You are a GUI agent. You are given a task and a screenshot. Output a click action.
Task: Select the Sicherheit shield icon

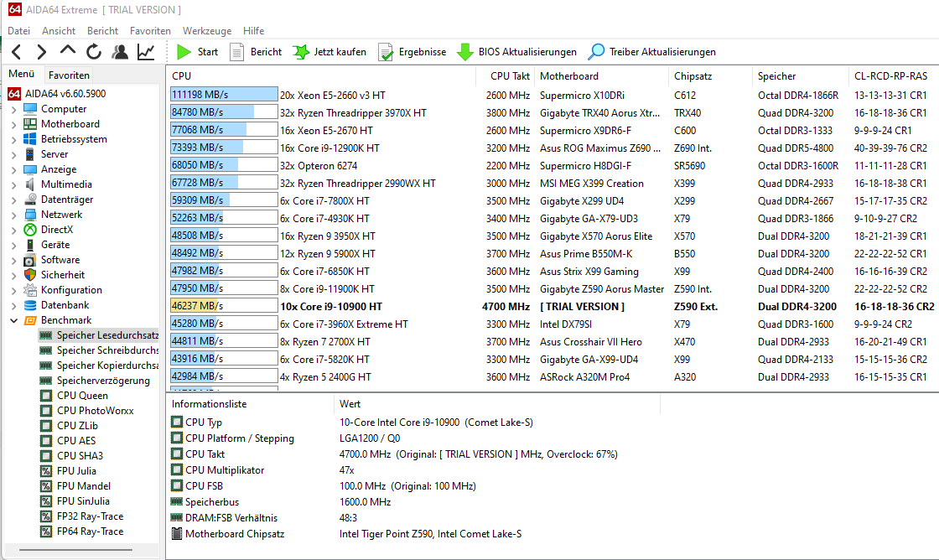(30, 275)
